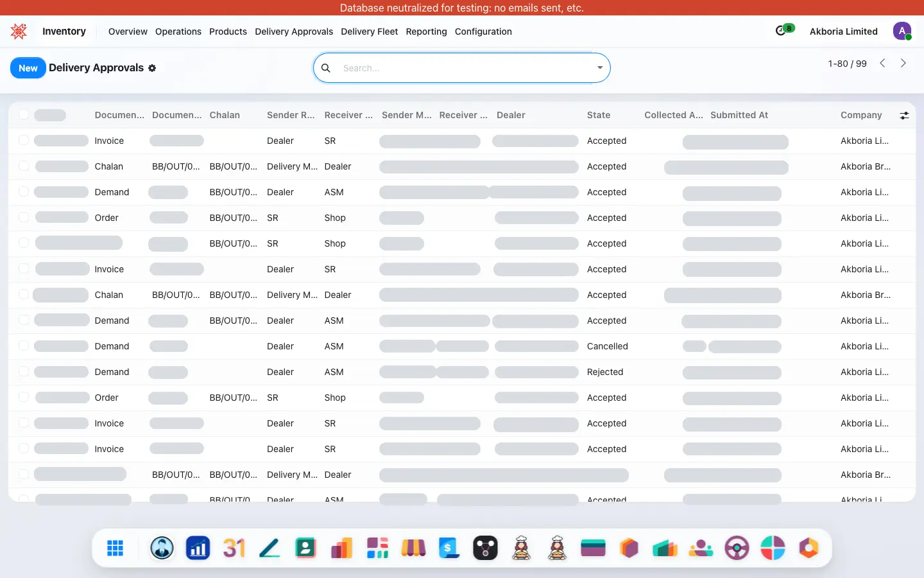Click the magnifying glass search icon
The height and width of the screenshot is (578, 924).
click(326, 68)
